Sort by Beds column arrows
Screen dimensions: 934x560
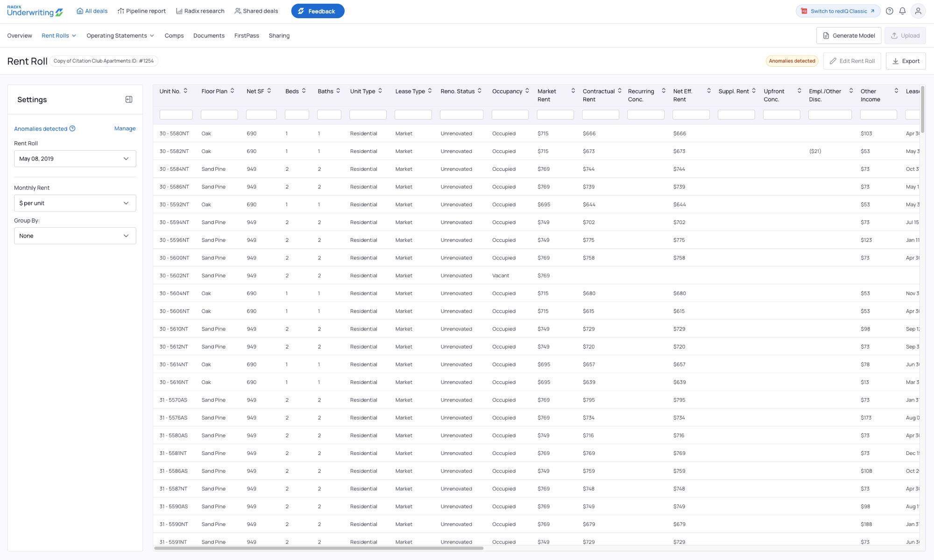(x=304, y=91)
